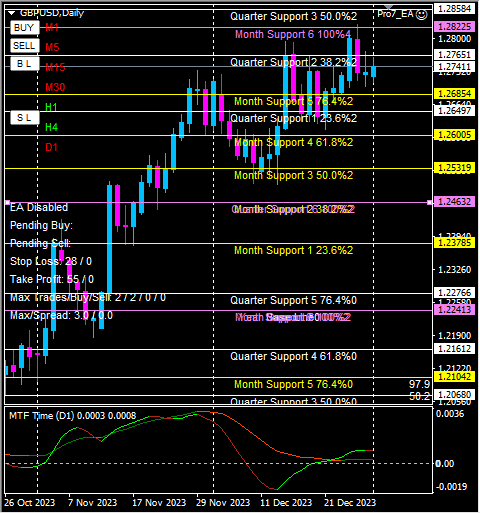Click the 29 Nov 2023 date label
This screenshot has width=480, height=514.
tap(223, 503)
